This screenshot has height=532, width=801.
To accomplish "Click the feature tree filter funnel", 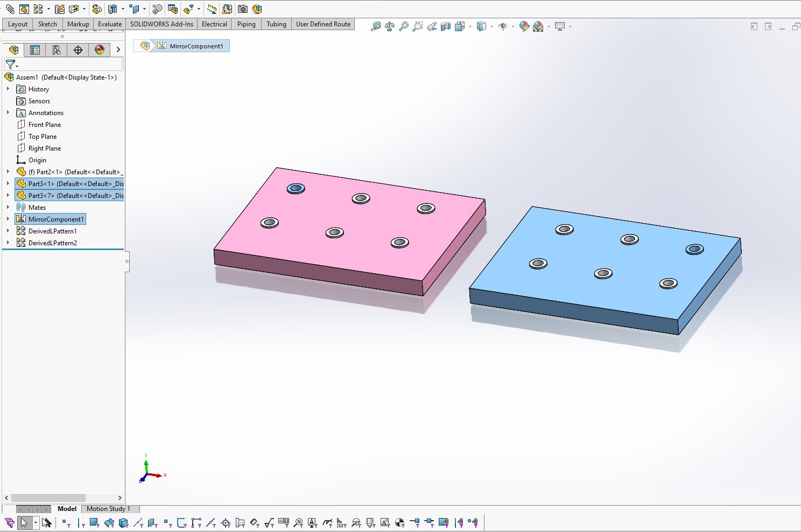I will pos(10,65).
